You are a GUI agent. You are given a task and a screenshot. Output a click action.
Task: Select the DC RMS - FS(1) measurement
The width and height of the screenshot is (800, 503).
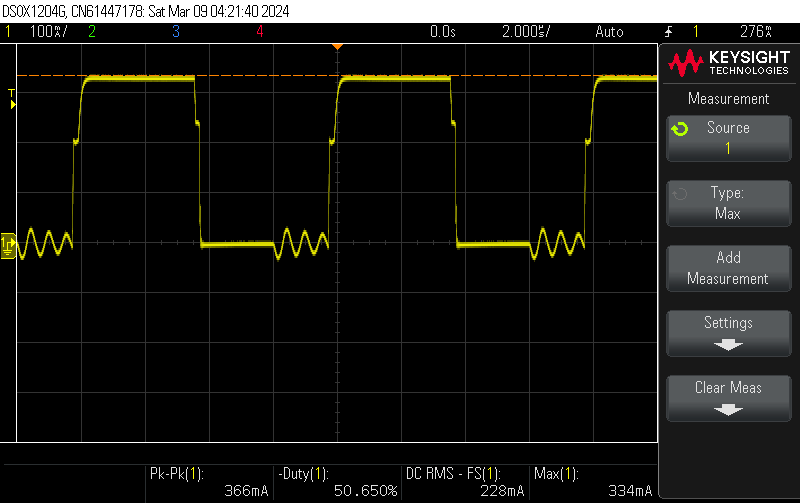(x=465, y=482)
